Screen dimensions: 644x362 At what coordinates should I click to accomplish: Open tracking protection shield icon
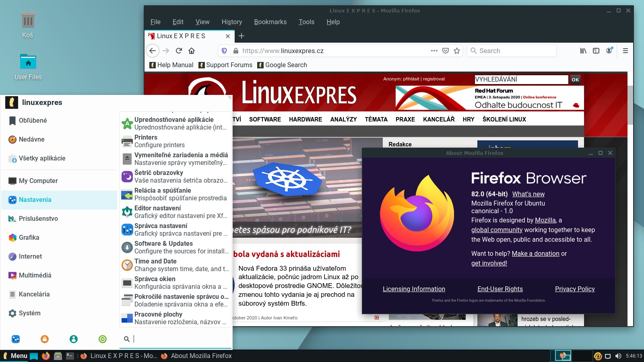(x=224, y=51)
